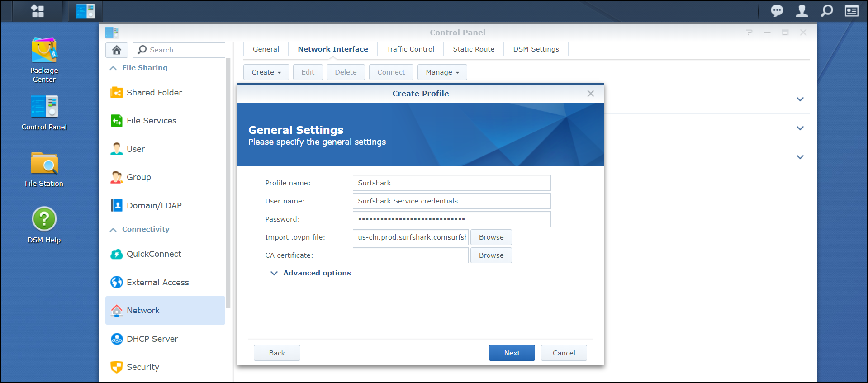Image resolution: width=868 pixels, height=383 pixels.
Task: Select the Network Interface tab
Action: (333, 49)
